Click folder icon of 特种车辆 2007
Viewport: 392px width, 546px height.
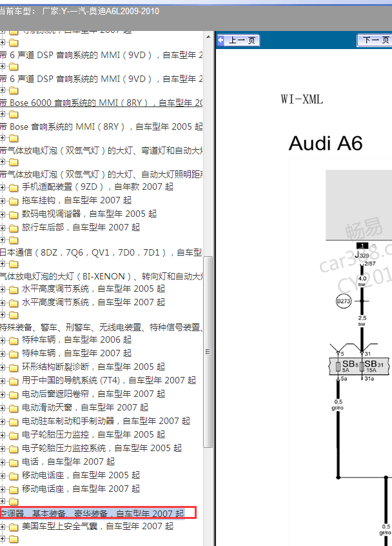[x=14, y=354]
